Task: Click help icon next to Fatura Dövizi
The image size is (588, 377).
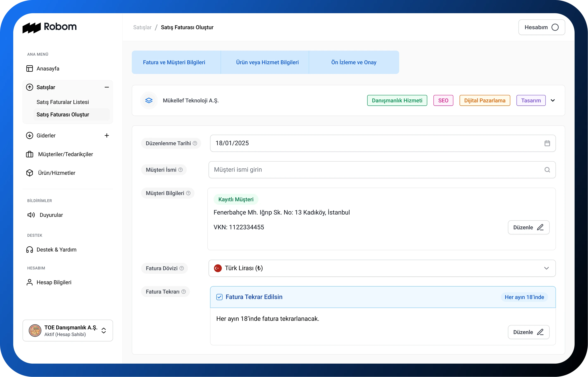Action: pyautogui.click(x=182, y=268)
